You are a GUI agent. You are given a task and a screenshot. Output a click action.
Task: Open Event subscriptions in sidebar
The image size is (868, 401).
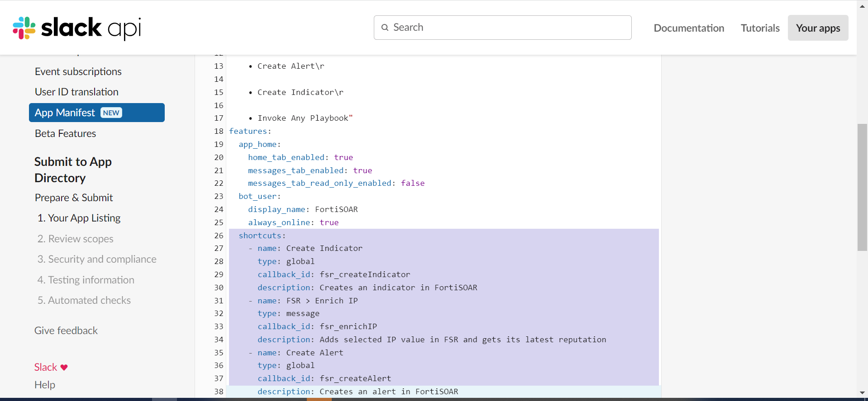(78, 71)
